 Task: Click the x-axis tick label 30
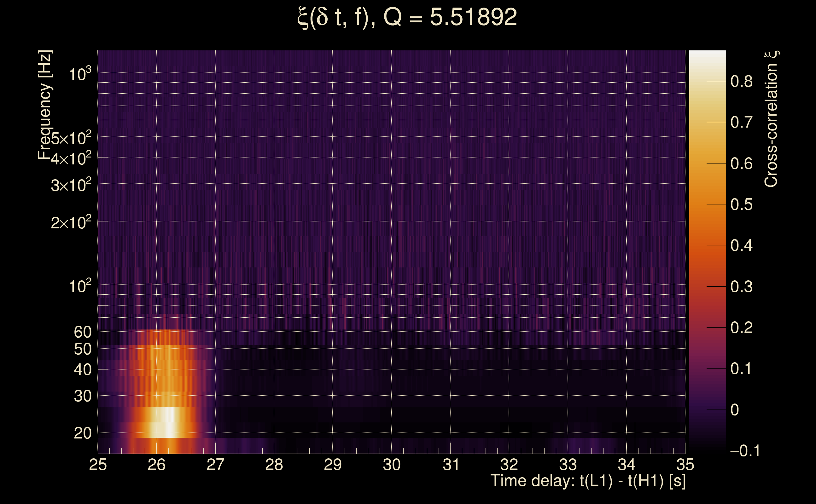pyautogui.click(x=392, y=465)
